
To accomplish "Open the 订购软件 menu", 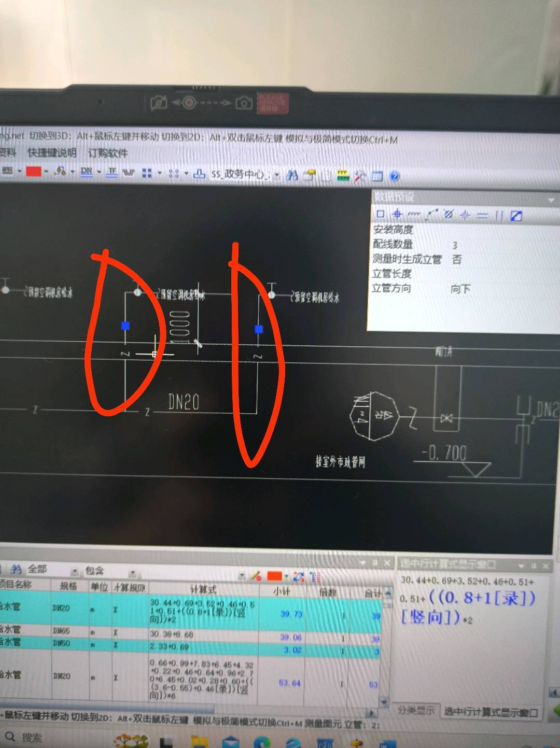I will (x=107, y=153).
